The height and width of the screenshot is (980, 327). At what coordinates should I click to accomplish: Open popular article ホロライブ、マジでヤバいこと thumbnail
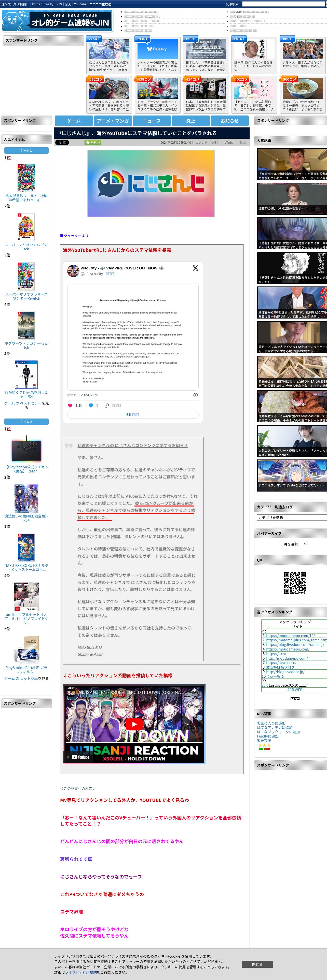[292, 476]
